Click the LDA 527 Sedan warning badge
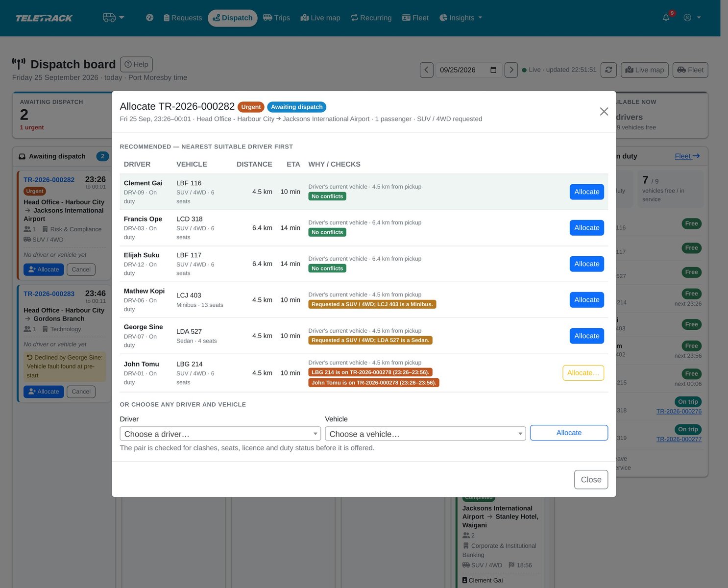The width and height of the screenshot is (728, 588). pyautogui.click(x=370, y=340)
